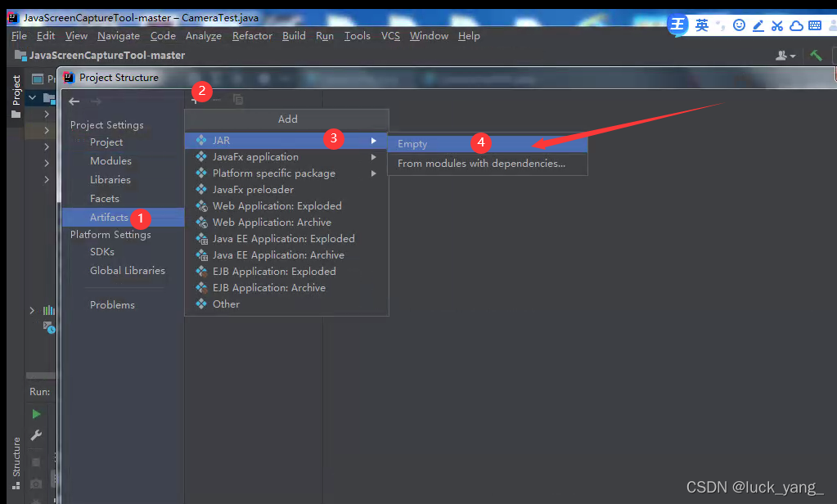Choose Java EE Application: Archive

pos(286,255)
